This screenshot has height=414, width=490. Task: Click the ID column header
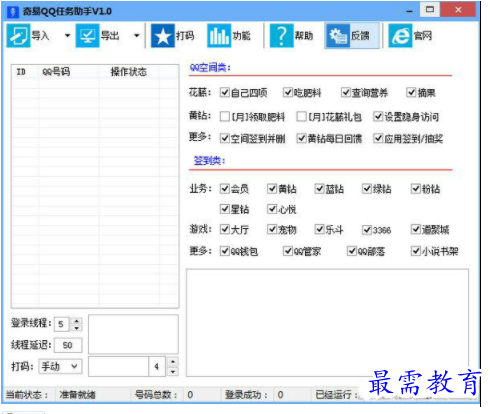pos(26,72)
